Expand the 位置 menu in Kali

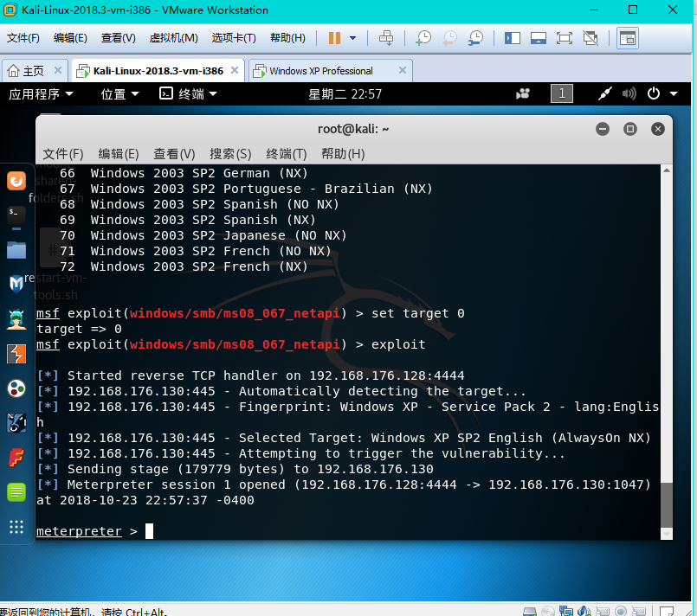[119, 94]
